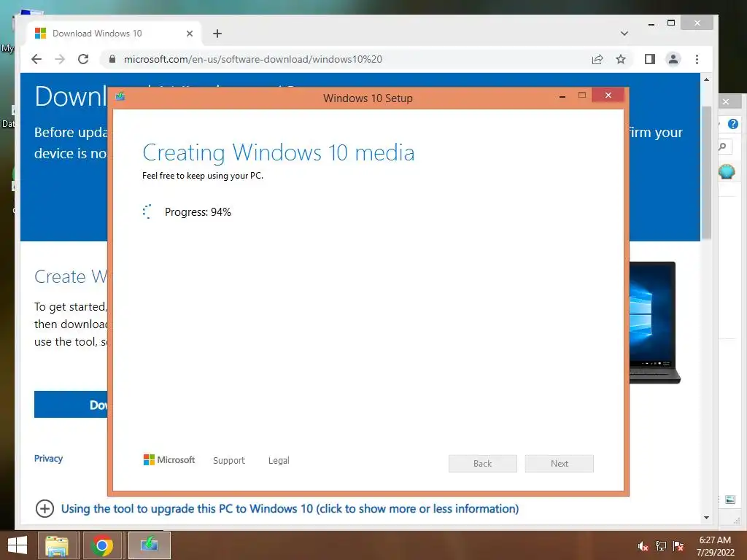Click 'Creating Windows 10 media' heading
The height and width of the screenshot is (560, 747).
(278, 153)
